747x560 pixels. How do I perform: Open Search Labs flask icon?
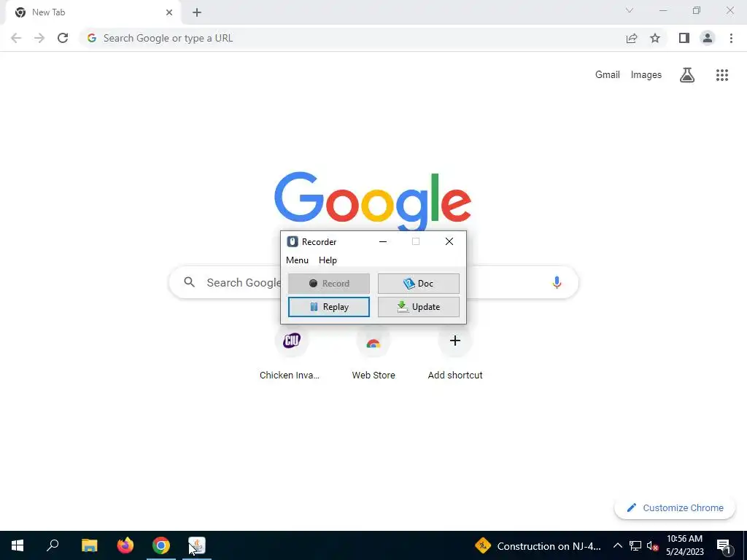(x=687, y=75)
